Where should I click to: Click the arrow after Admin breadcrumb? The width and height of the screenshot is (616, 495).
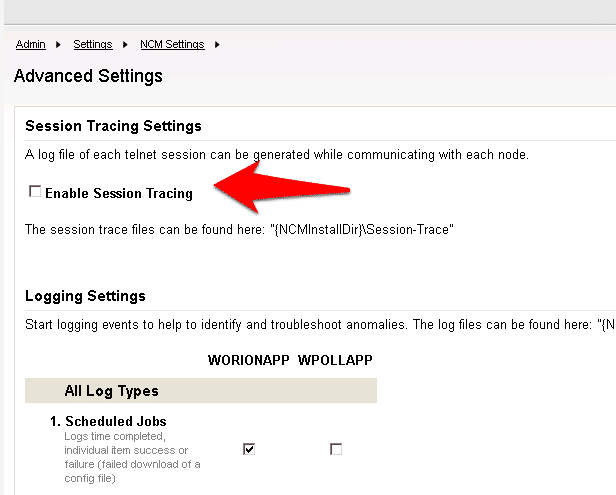click(x=58, y=45)
